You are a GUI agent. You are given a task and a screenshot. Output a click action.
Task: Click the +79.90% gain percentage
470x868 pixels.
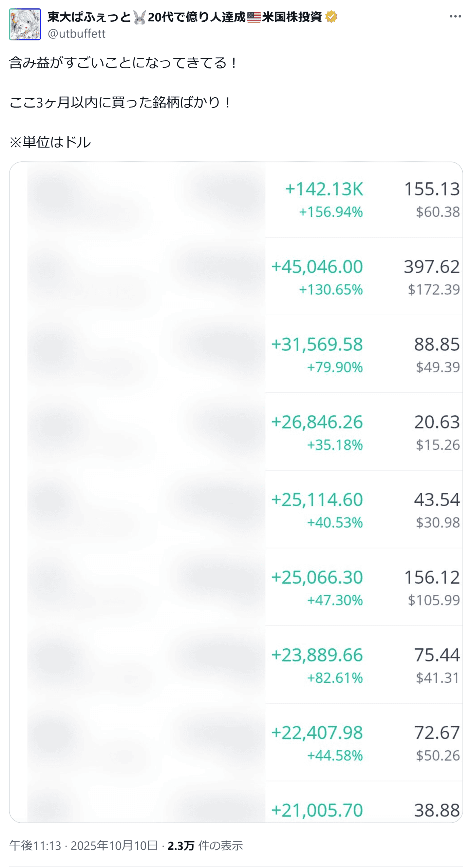[335, 367]
